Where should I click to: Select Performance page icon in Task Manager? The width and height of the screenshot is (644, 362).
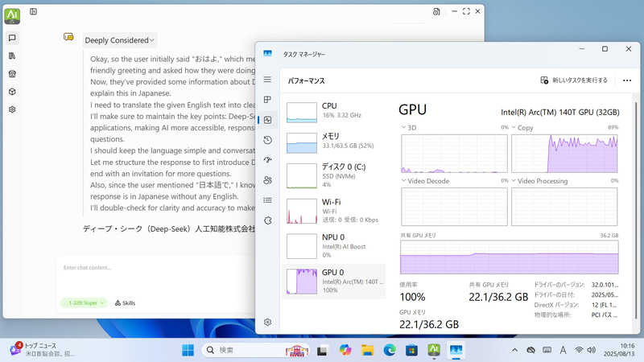click(x=268, y=120)
